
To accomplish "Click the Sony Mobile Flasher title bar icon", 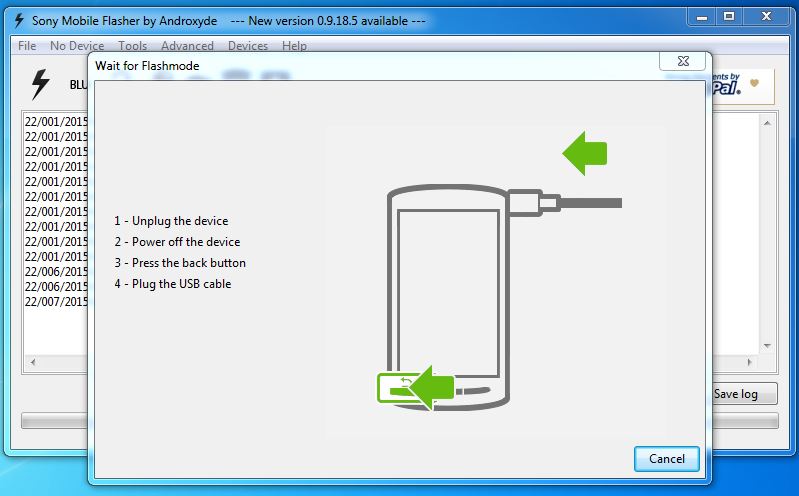I will pos(19,20).
